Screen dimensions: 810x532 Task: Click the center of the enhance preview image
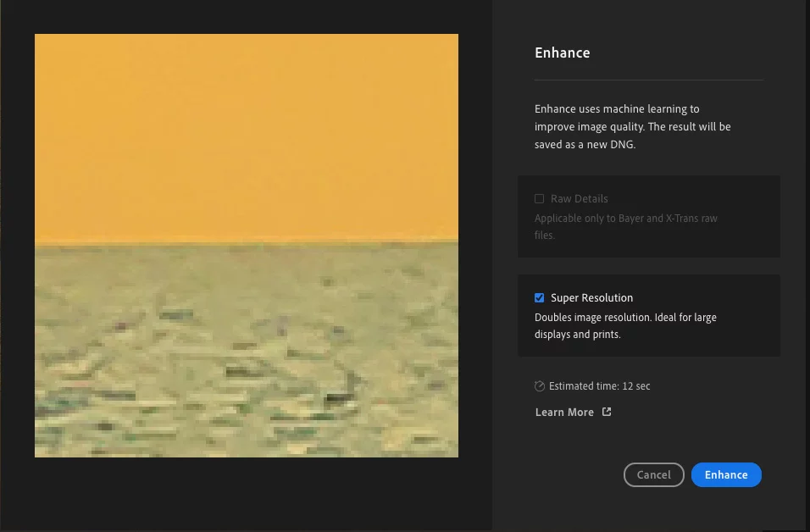click(247, 246)
